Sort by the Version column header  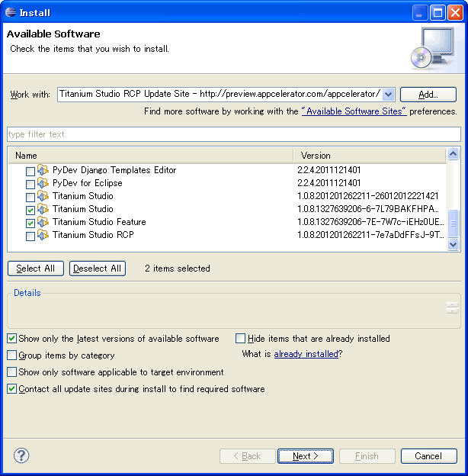(370, 156)
